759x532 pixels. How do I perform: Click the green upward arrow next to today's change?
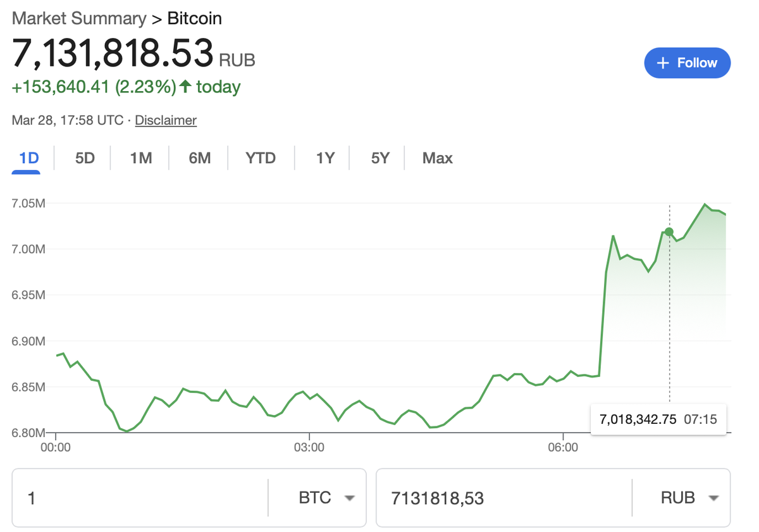point(185,87)
